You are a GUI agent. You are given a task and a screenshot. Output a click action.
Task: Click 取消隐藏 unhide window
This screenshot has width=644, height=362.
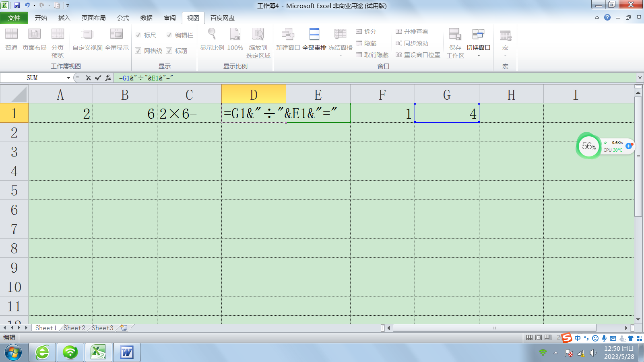[372, 55]
